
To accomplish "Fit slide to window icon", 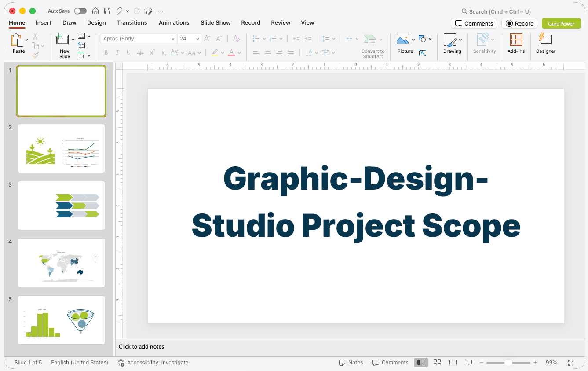I will pyautogui.click(x=571, y=363).
